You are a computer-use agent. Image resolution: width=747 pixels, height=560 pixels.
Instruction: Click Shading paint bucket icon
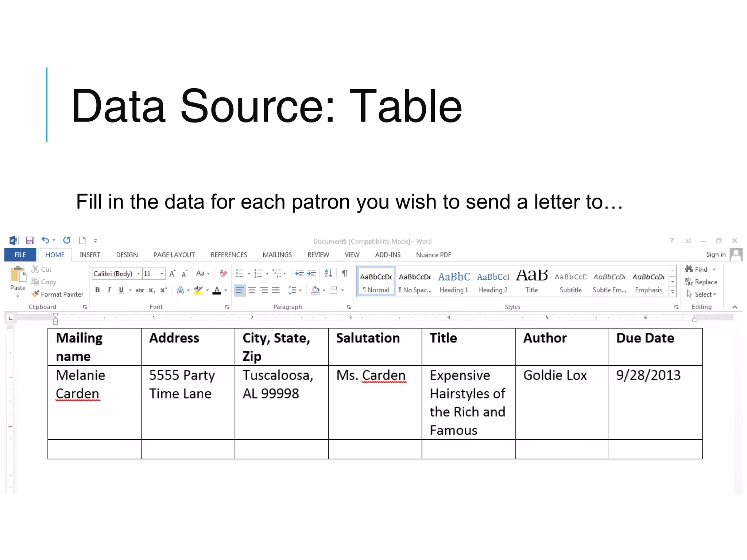[x=315, y=290]
